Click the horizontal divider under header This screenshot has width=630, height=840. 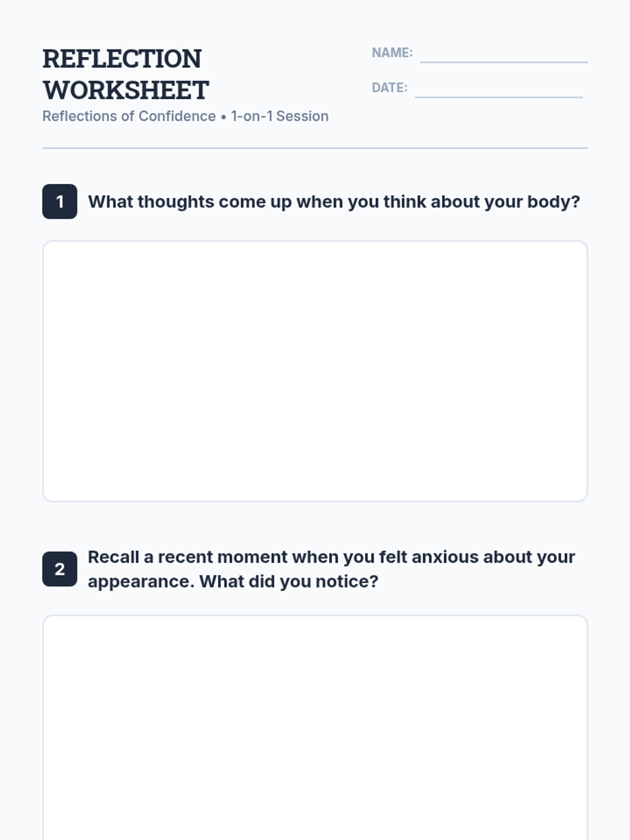(x=315, y=148)
